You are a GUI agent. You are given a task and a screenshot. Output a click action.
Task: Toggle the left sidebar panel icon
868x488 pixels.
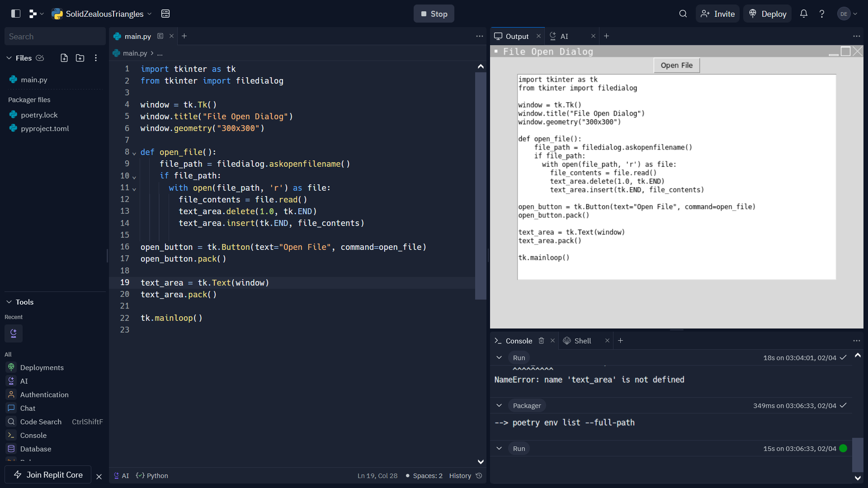click(16, 14)
